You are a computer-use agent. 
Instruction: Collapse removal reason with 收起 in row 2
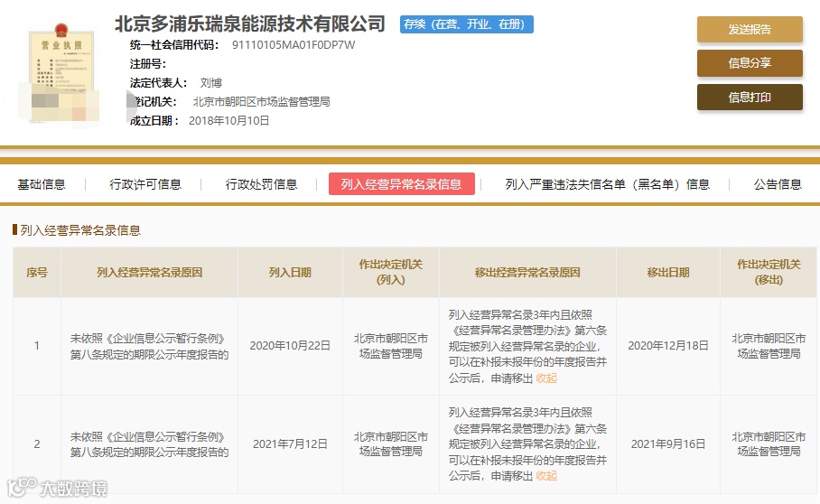click(546, 476)
